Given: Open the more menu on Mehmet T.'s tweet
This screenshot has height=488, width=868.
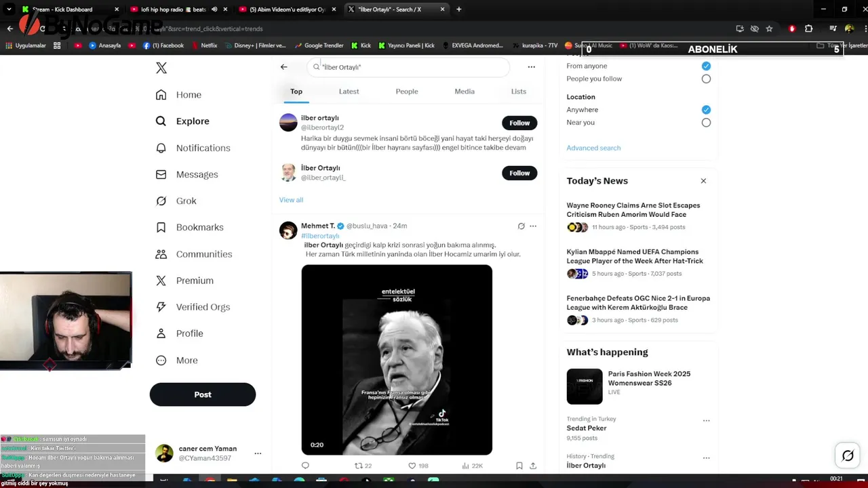Looking at the screenshot, I should tap(533, 226).
